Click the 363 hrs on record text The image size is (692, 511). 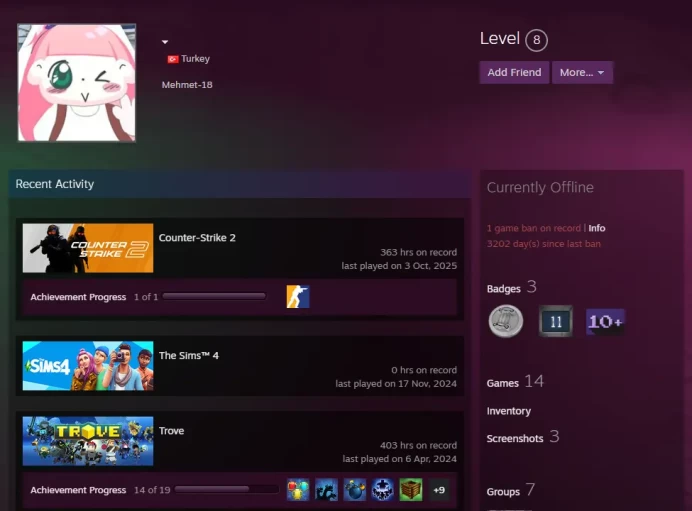pyautogui.click(x=418, y=252)
